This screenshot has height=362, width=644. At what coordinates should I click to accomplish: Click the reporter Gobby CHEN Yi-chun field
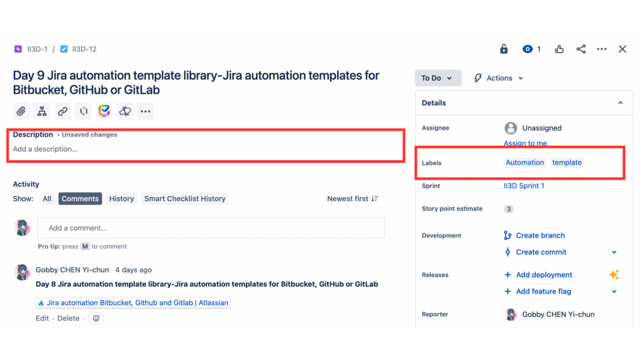(x=550, y=314)
